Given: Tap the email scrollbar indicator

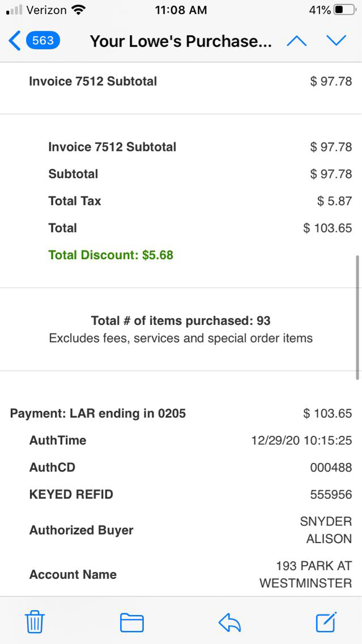Looking at the screenshot, I should pos(357,317).
